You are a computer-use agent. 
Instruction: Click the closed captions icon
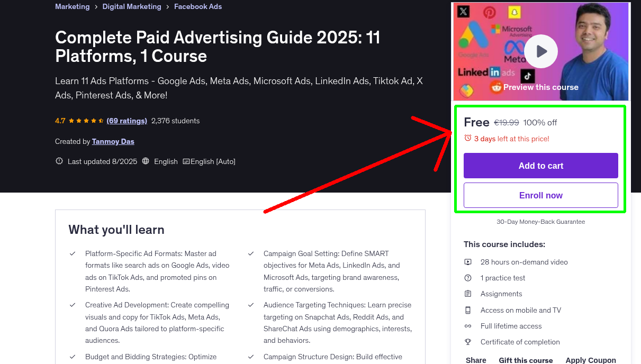tap(186, 161)
